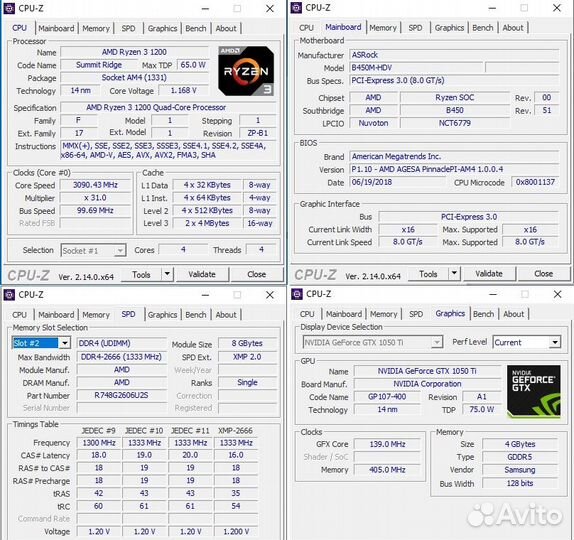Open the Memory tab in the CPU window

coord(96,29)
